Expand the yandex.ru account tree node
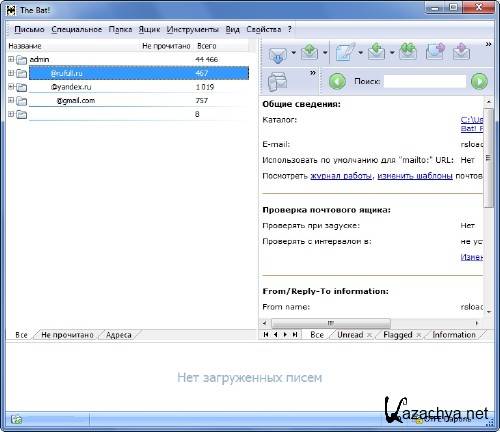Viewport: 500px width, 432px height. (x=11, y=87)
